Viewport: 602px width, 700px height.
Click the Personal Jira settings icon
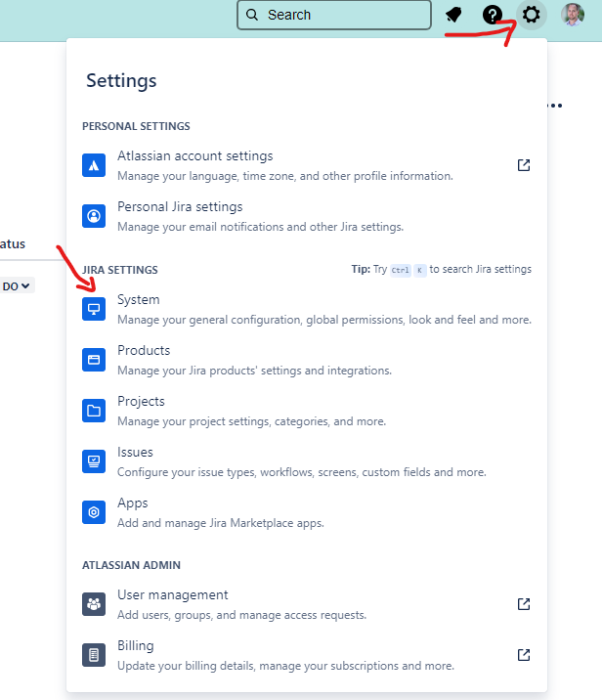(x=94, y=216)
